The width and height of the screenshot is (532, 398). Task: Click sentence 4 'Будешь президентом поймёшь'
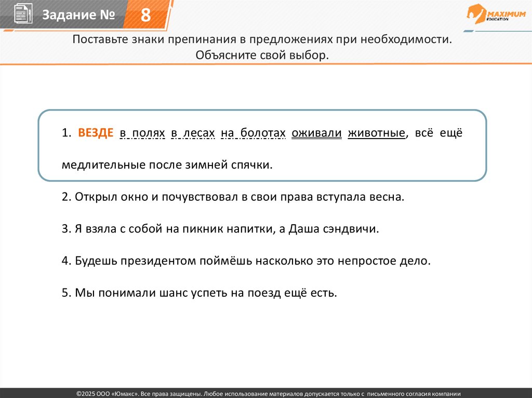pos(246,261)
